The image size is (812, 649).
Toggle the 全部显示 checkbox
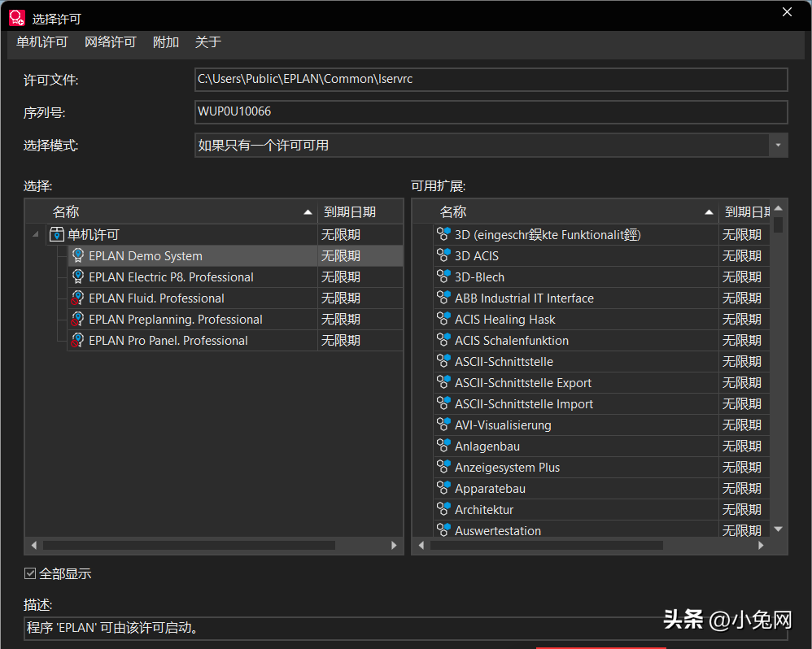[x=31, y=573]
